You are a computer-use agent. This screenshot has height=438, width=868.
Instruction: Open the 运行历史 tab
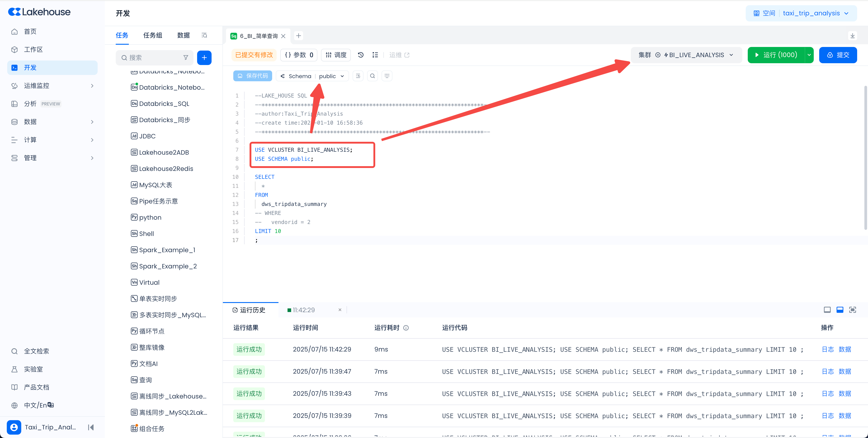click(249, 310)
